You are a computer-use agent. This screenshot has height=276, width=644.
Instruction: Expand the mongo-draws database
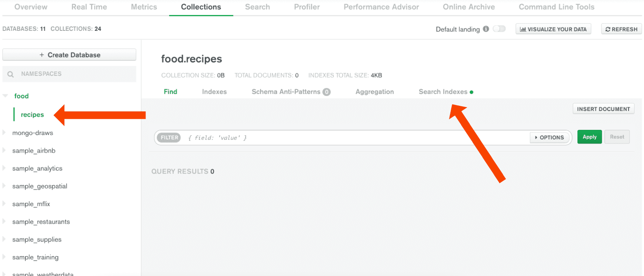pos(4,133)
